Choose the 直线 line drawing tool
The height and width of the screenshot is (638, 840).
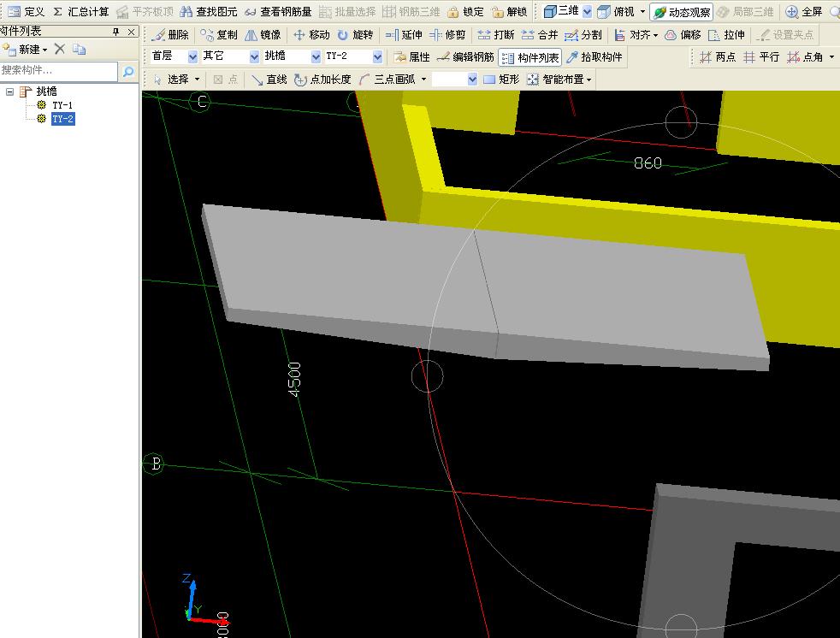(269, 80)
